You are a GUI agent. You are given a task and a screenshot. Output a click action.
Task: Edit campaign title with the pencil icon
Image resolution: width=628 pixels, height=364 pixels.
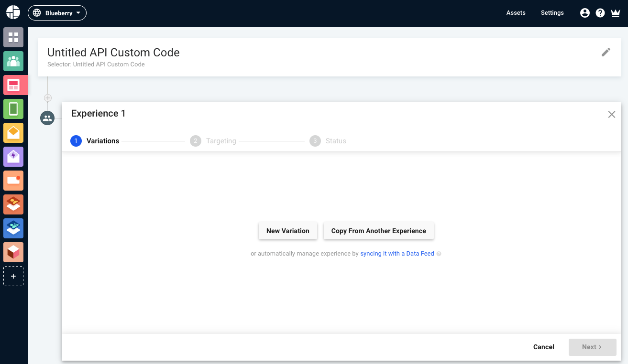click(x=606, y=52)
